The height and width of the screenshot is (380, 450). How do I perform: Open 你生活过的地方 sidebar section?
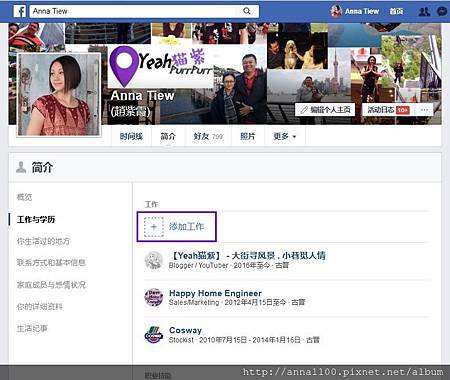pos(43,241)
